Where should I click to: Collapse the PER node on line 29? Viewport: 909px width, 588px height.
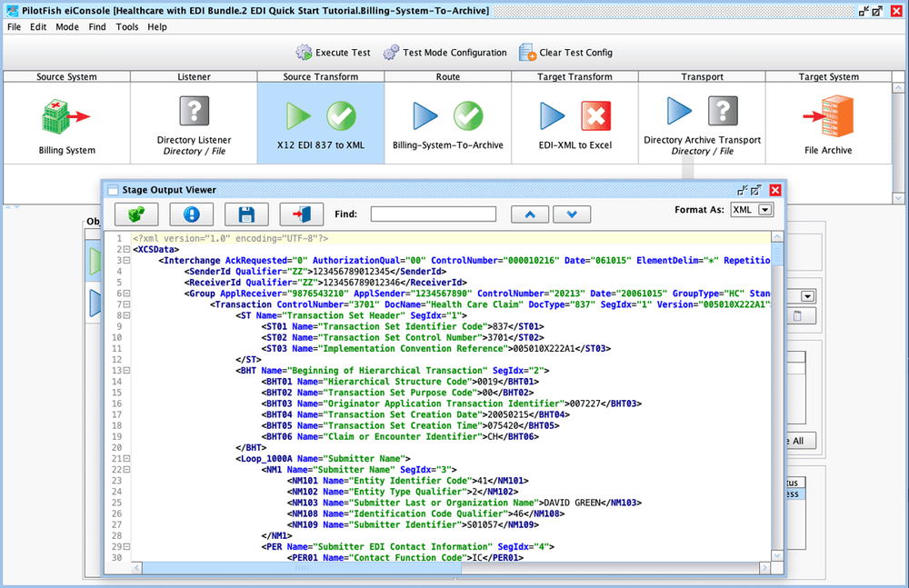pos(126,547)
